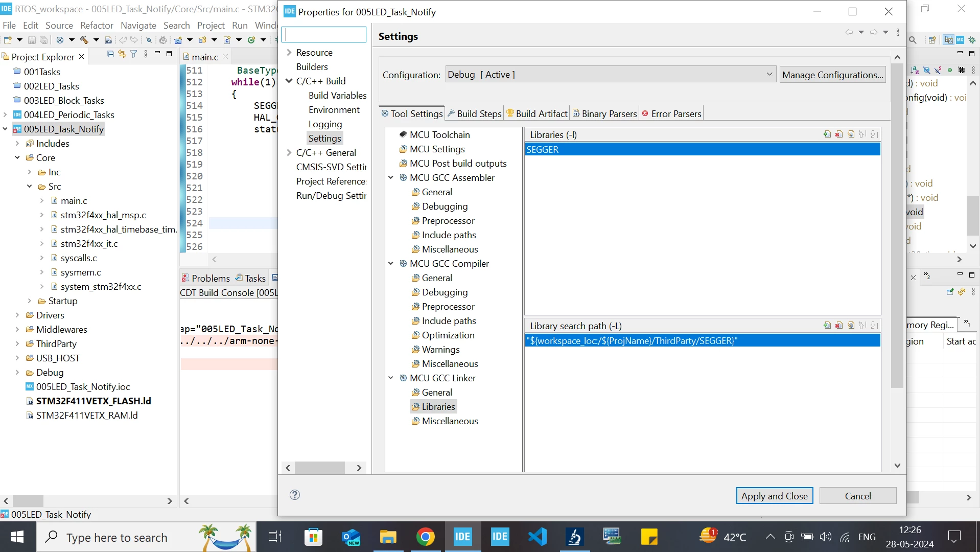Click the Apply and Close button
Screen dimensions: 980x552
pyautogui.click(x=774, y=496)
